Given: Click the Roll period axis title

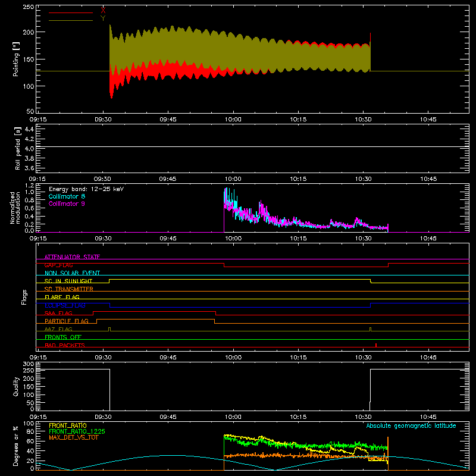Looking at the screenshot, I should tap(17, 148).
